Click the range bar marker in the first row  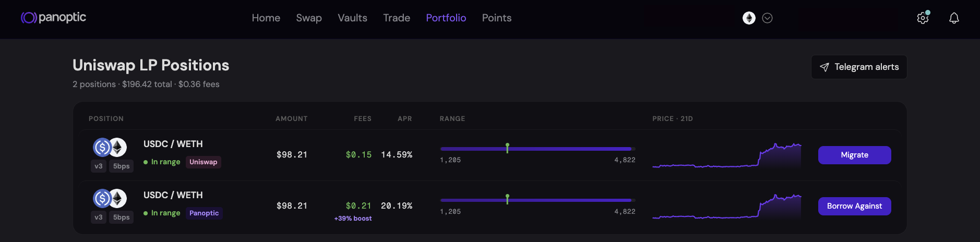click(507, 148)
